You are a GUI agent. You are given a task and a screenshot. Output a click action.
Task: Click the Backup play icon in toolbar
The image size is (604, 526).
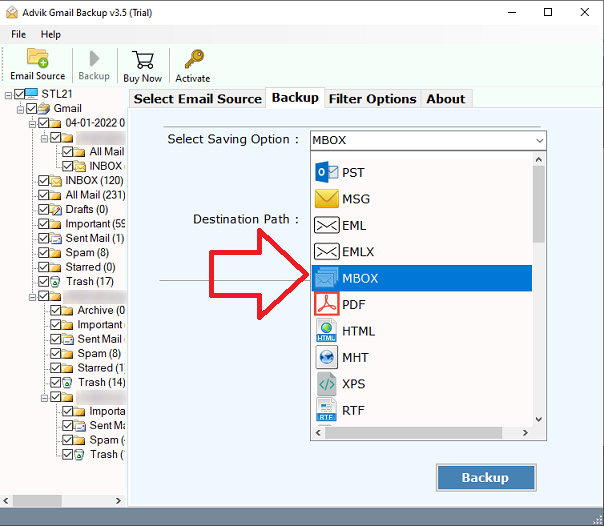[x=94, y=59]
